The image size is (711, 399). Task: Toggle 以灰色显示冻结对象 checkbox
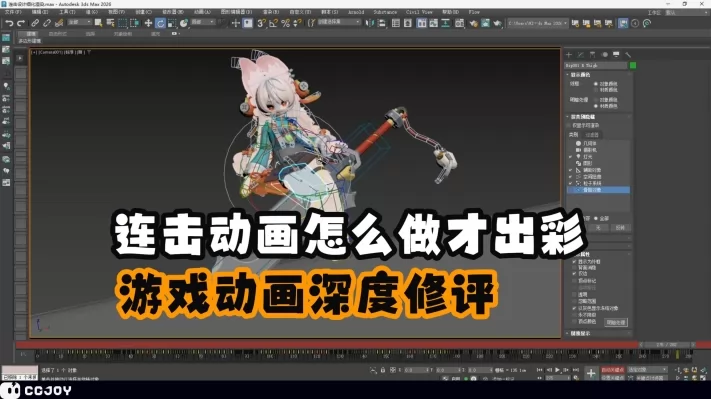574,308
